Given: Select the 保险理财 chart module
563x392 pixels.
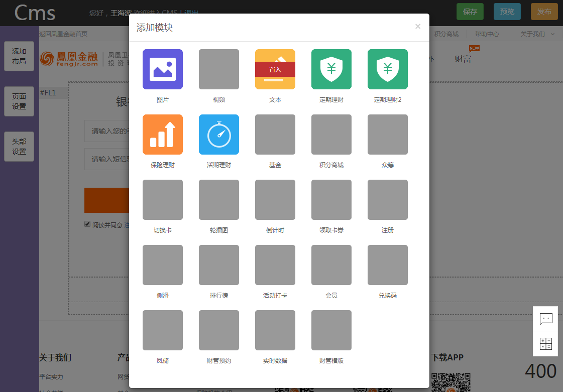Looking at the screenshot, I should 163,135.
